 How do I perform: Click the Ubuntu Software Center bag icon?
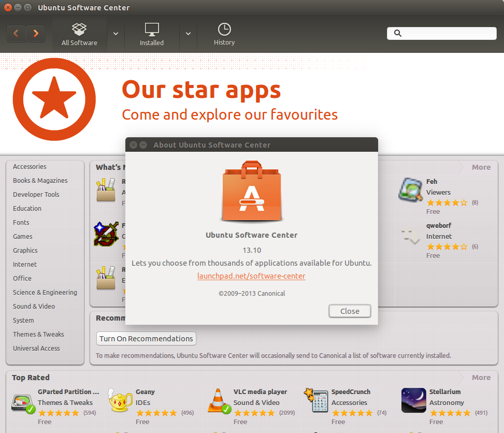pos(252,191)
